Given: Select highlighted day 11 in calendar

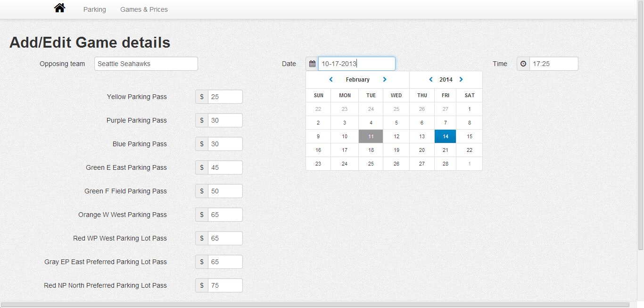Looking at the screenshot, I should 371,136.
